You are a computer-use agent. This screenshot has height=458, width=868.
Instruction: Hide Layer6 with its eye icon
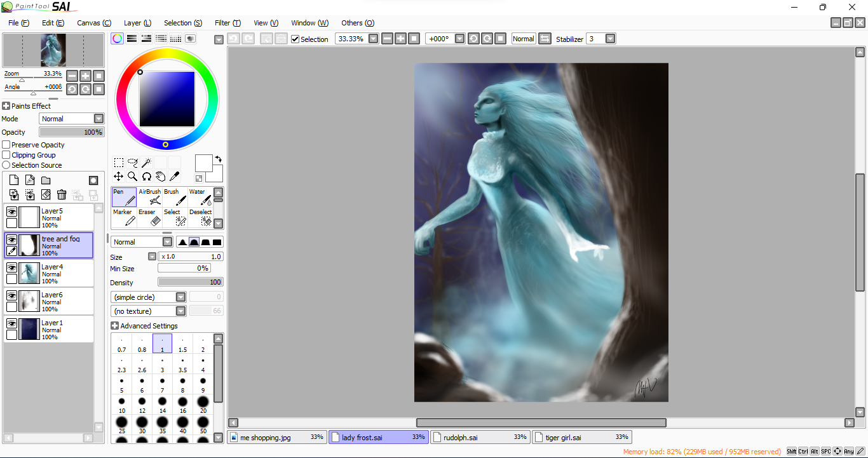11,296
